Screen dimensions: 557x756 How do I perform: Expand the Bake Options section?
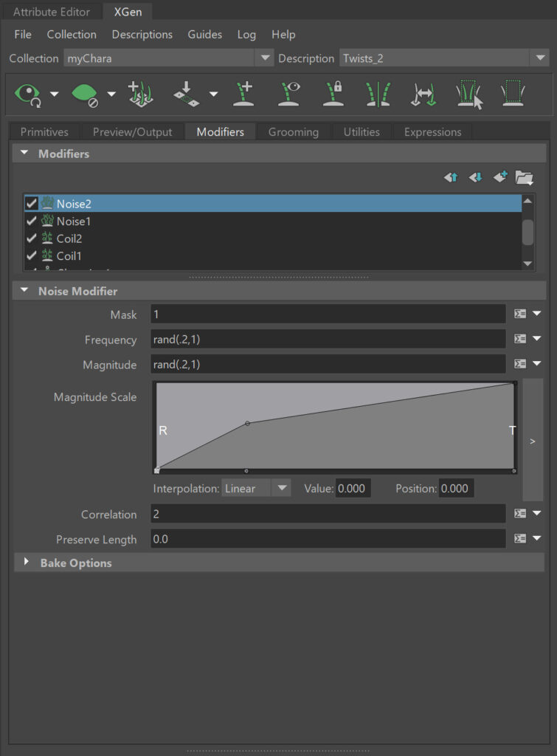point(27,563)
